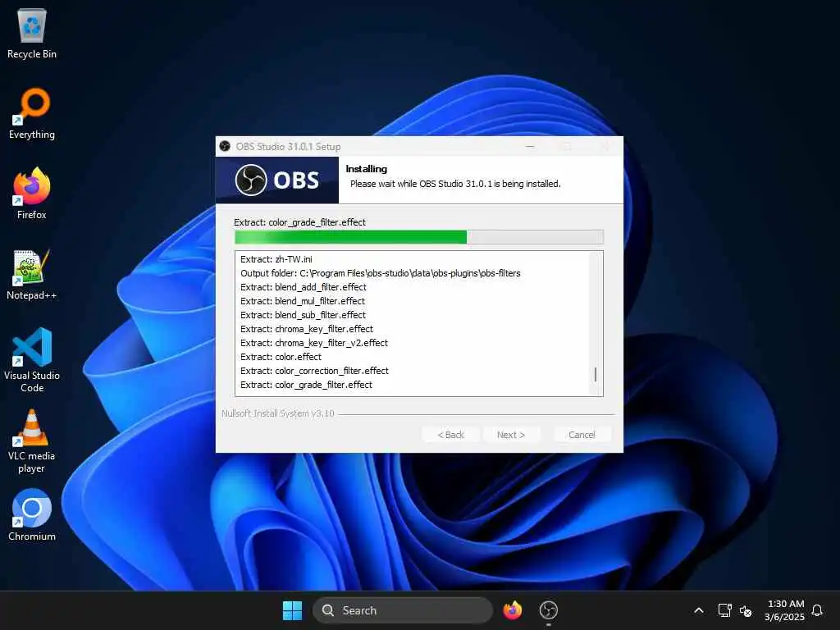
Task: Select the Firefox desktop shortcut
Action: [x=32, y=194]
